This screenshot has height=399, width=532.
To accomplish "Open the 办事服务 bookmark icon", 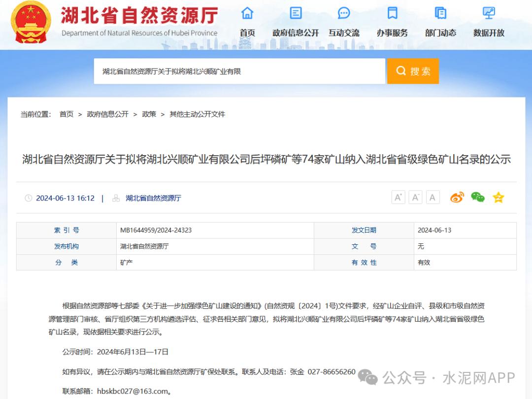I will coord(392,13).
